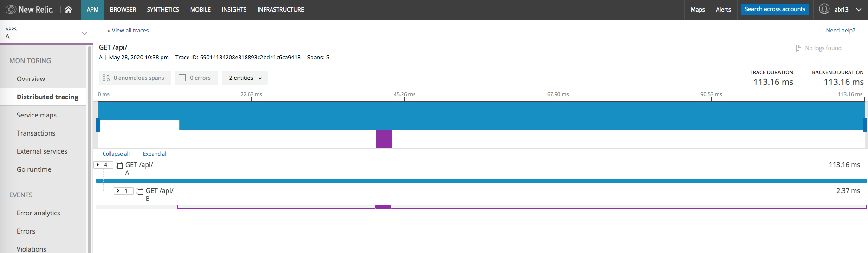Screen dimensions: 868x253
Task: Click the BACKEND DURATION value
Action: pyautogui.click(x=843, y=82)
